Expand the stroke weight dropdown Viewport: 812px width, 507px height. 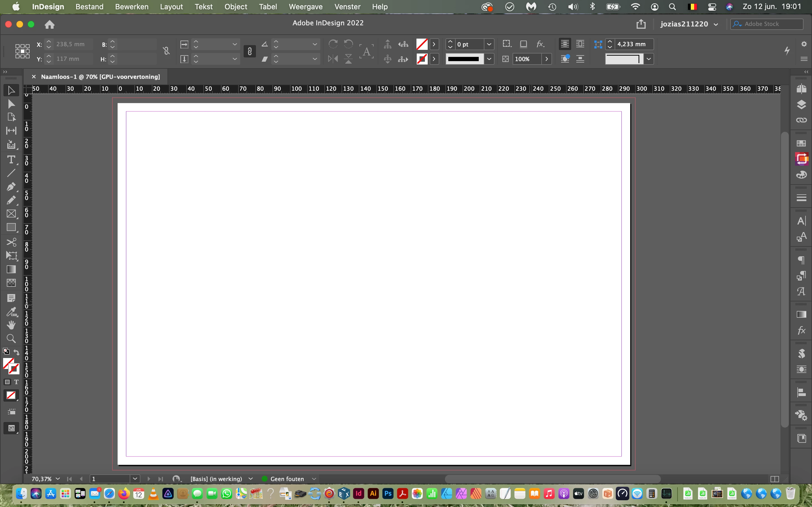coord(489,44)
